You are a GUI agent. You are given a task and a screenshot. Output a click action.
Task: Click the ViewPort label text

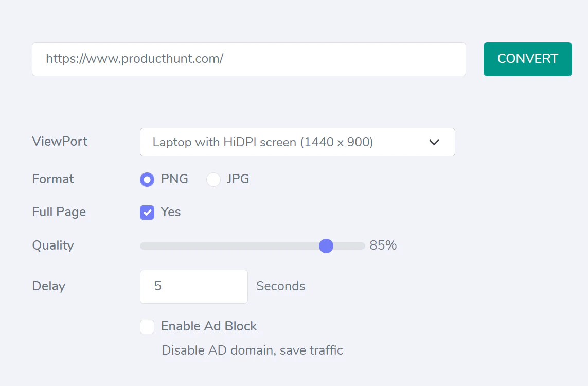click(x=59, y=141)
